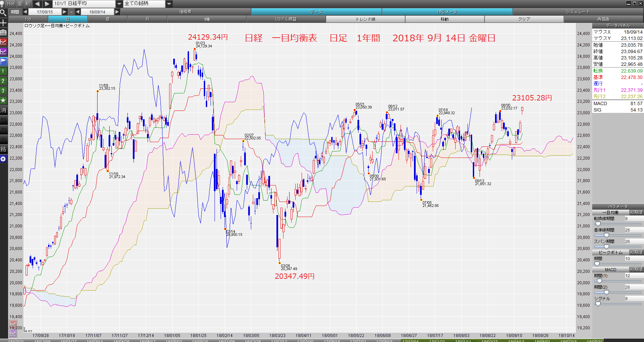Click the ~ range button between dates
Screen dimensions: 644x342
pos(71,12)
